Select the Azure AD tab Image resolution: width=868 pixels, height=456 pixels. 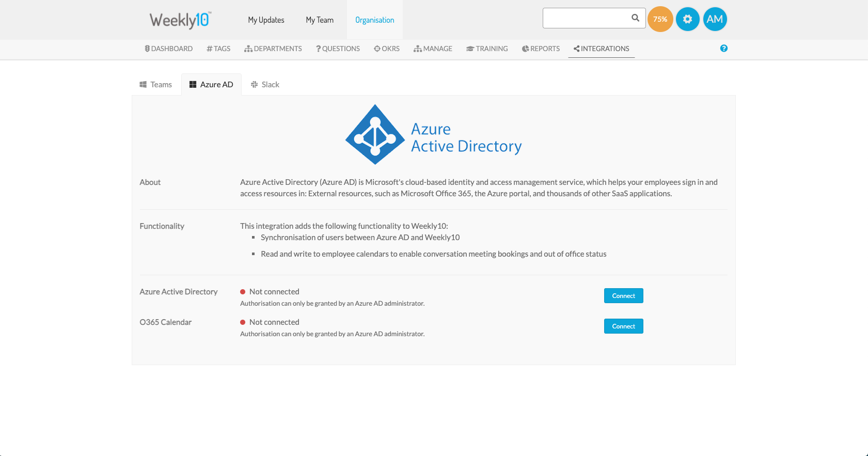pyautogui.click(x=211, y=85)
